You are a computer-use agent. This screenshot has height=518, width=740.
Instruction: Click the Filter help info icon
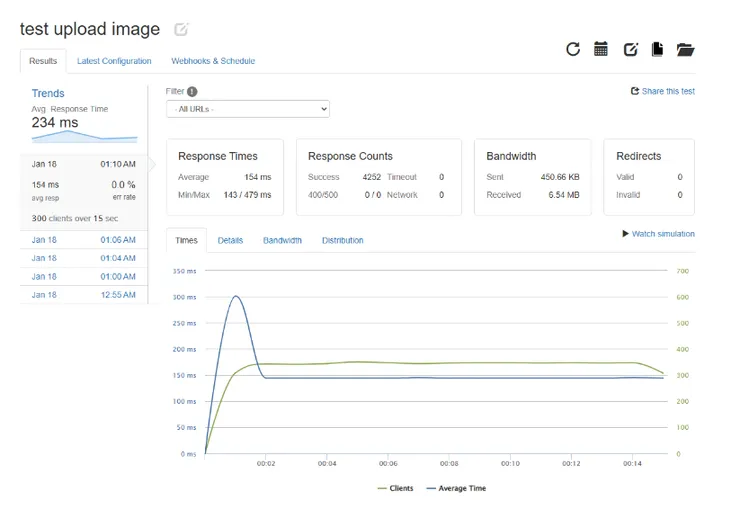point(192,91)
